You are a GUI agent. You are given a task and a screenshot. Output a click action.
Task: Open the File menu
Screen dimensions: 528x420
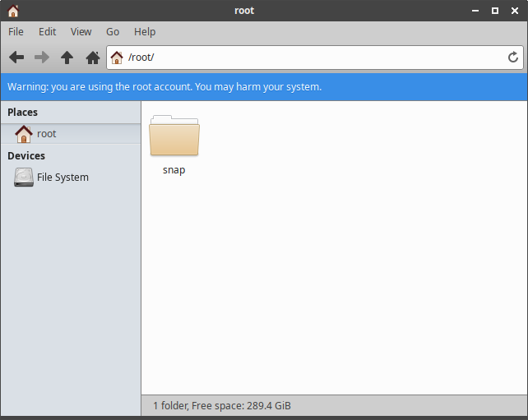pos(16,31)
